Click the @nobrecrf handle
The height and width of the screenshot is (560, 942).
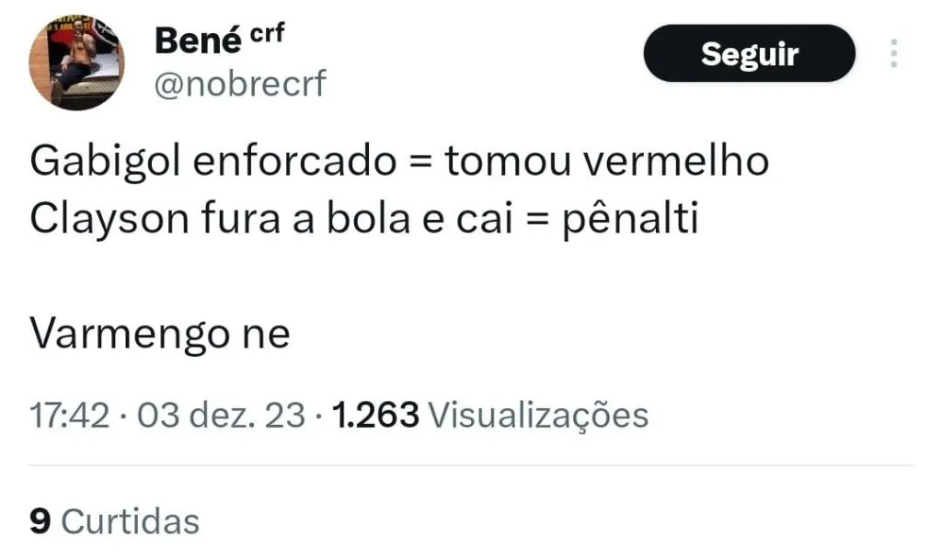click(x=241, y=86)
